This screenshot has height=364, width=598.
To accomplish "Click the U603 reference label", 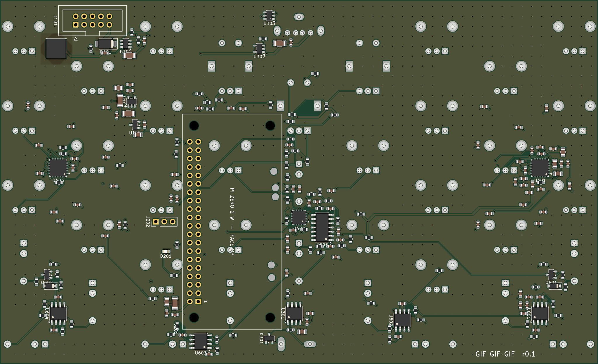I will click(x=201, y=353).
